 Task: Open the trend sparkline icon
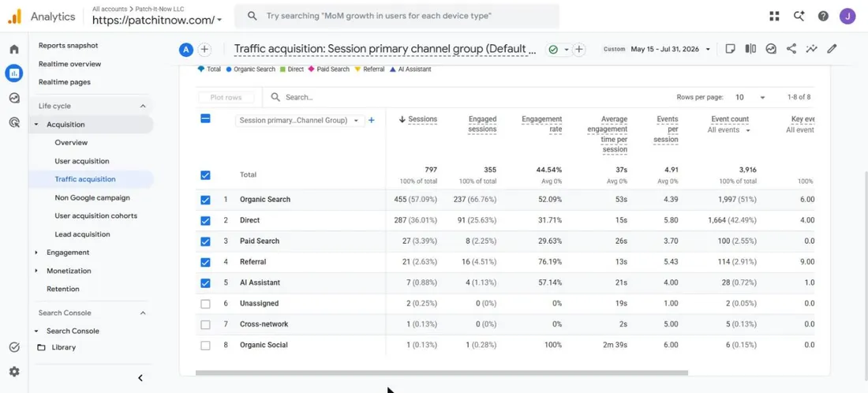[x=811, y=49]
